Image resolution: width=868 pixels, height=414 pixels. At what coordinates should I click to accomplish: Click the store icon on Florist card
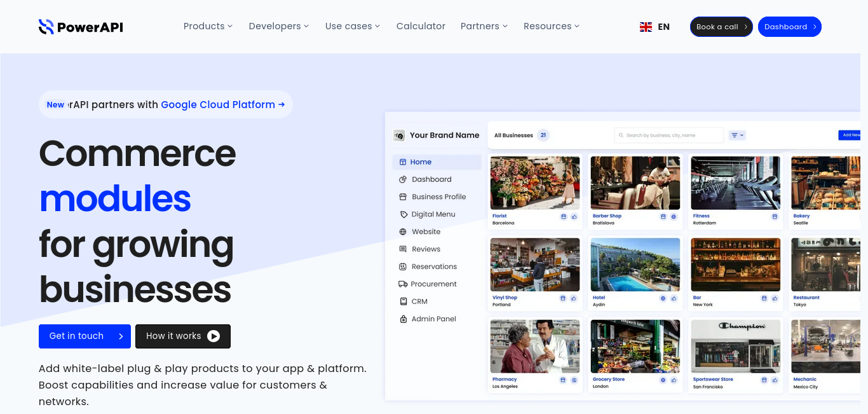click(x=563, y=217)
